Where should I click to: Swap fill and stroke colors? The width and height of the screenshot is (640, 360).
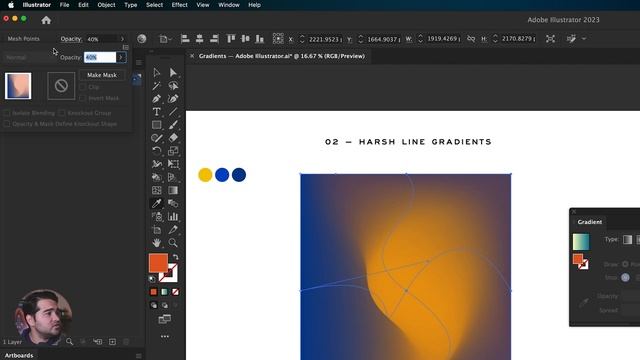(x=176, y=257)
